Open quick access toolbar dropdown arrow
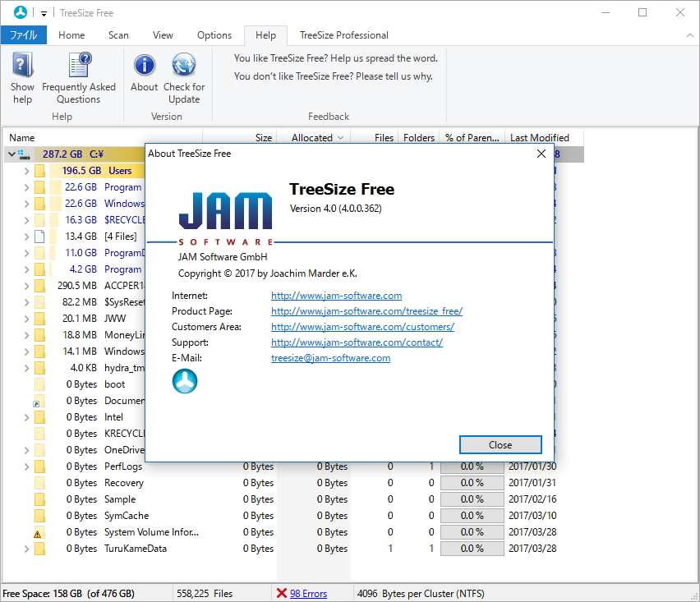 click(x=44, y=13)
